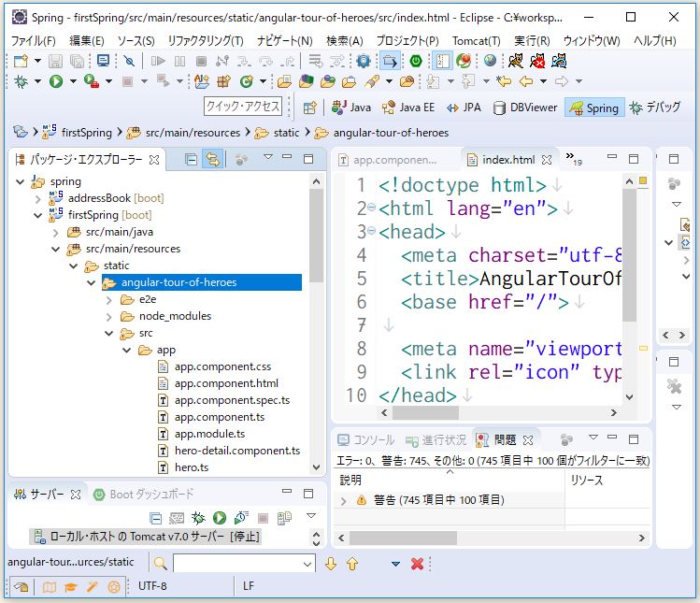Click the magnifier search icon in bottom bar

pos(160,564)
